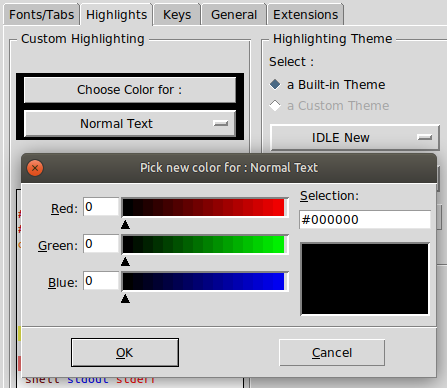
Task: Open the Extensions tab
Action: [306, 15]
